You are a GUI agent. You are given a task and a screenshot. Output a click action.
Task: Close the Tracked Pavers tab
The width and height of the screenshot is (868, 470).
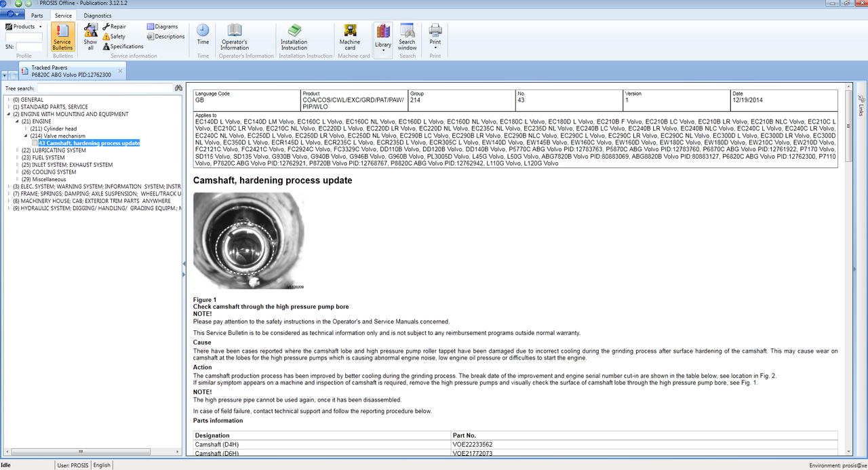[121, 71]
